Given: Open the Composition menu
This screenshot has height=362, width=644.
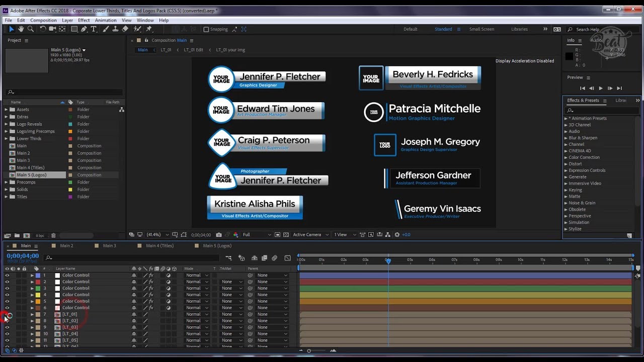Looking at the screenshot, I should point(43,21).
